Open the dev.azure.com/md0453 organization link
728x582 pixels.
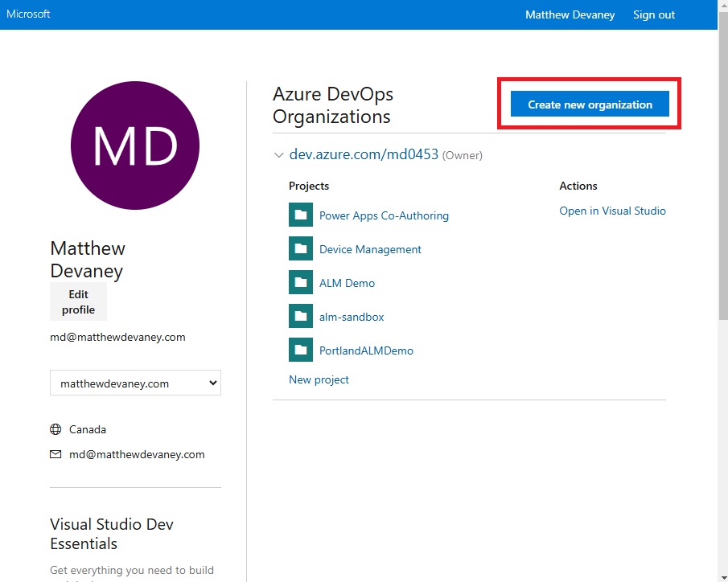coord(364,154)
